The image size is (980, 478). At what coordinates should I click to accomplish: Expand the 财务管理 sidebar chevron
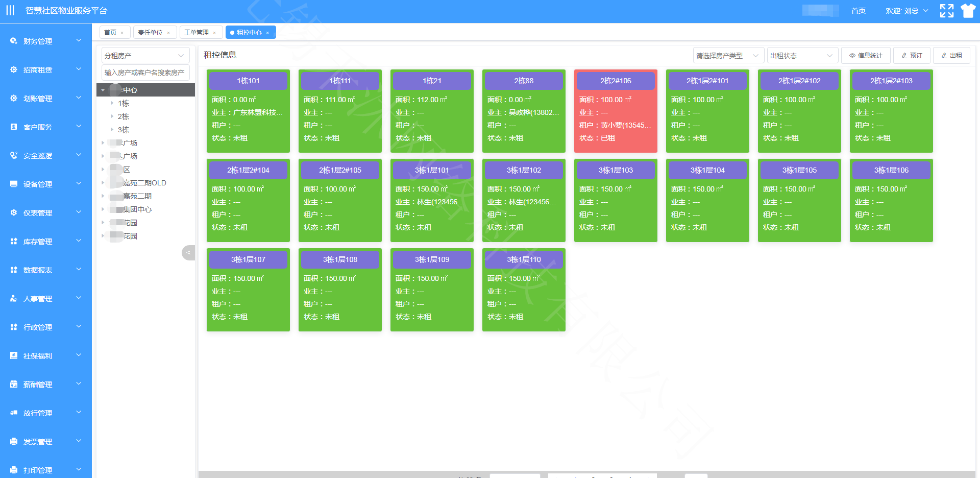point(79,40)
